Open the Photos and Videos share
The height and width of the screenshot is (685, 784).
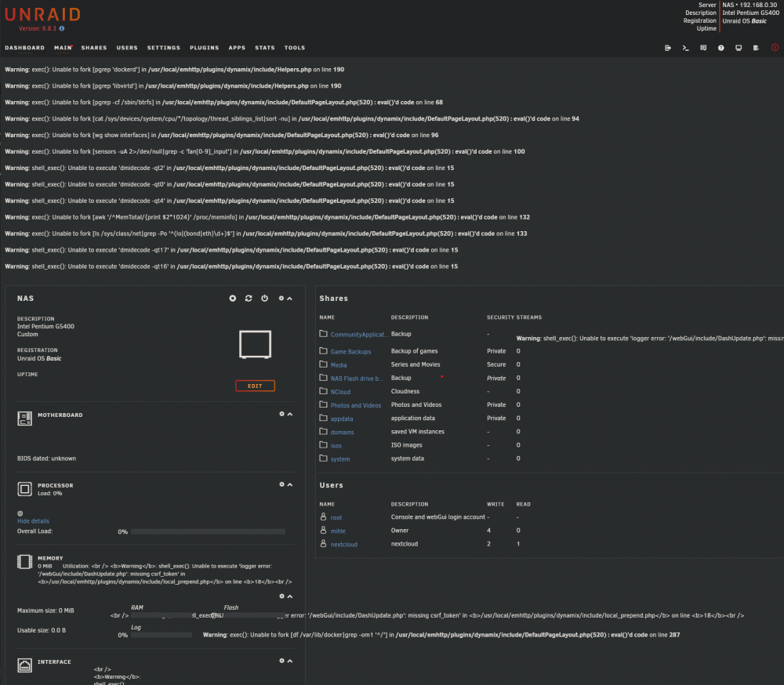pyautogui.click(x=356, y=405)
